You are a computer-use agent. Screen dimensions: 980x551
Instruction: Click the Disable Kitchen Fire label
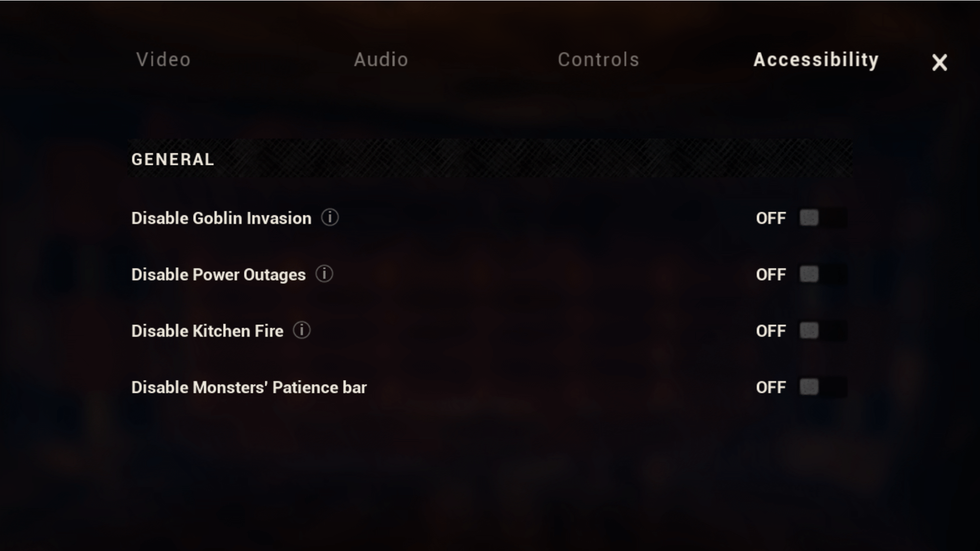(207, 331)
